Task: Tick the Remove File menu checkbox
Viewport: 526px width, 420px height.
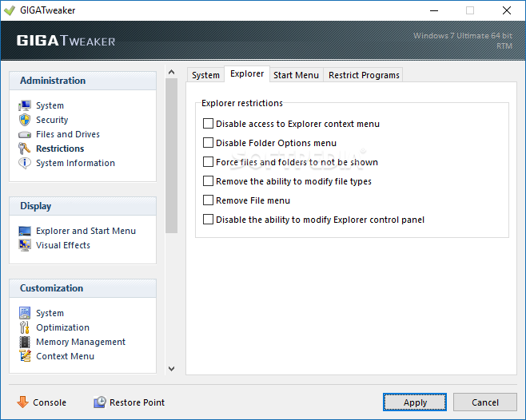Action: (208, 200)
